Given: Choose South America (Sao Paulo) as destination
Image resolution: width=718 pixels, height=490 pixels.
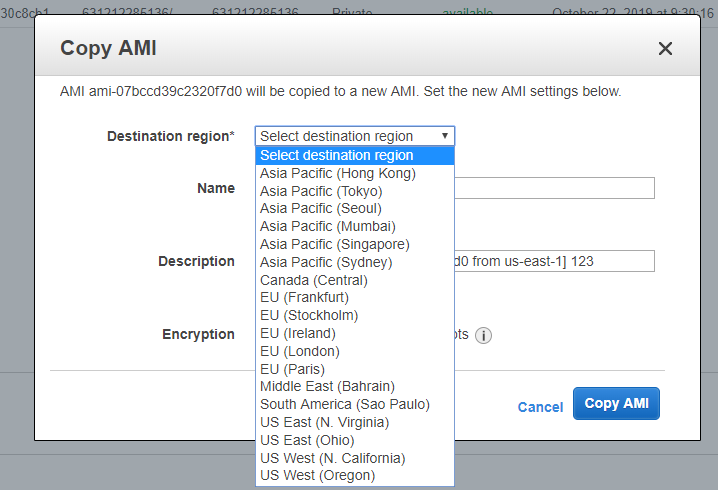Looking at the screenshot, I should (354, 404).
